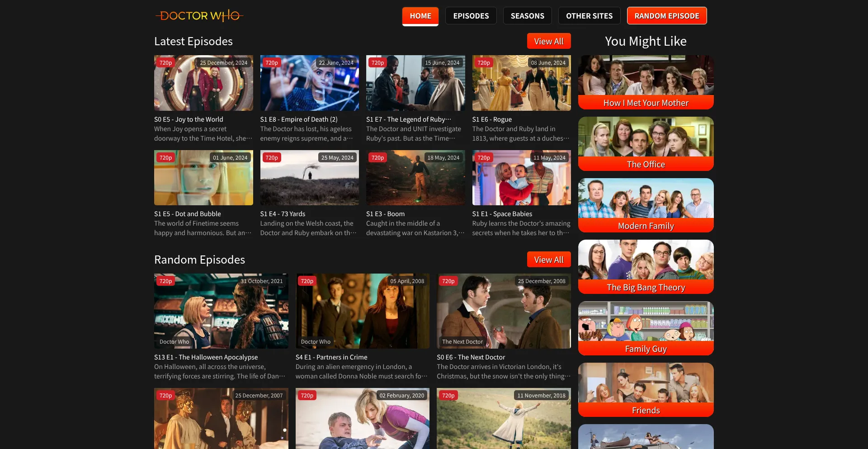868x449 pixels.
Task: Click the Doctor Who logo
Action: [x=199, y=16]
